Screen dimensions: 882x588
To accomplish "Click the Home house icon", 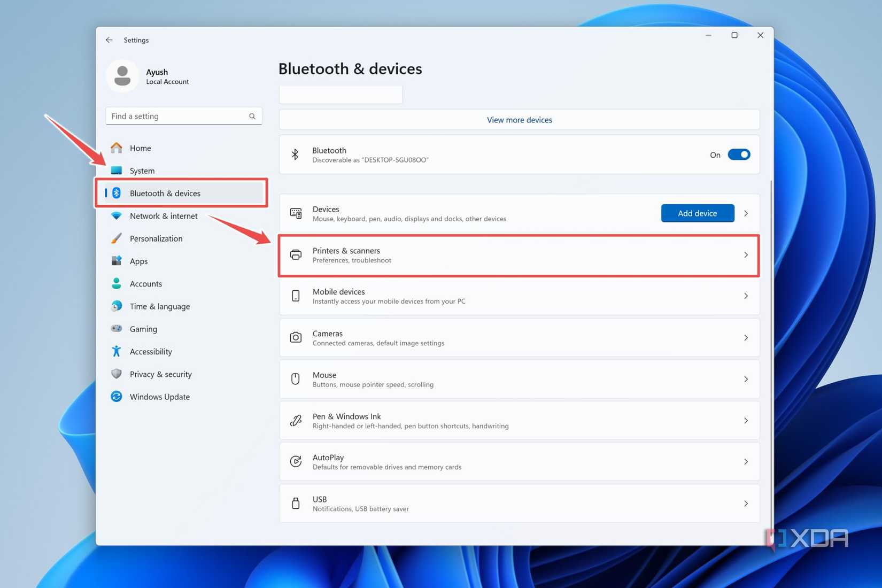I will click(117, 148).
